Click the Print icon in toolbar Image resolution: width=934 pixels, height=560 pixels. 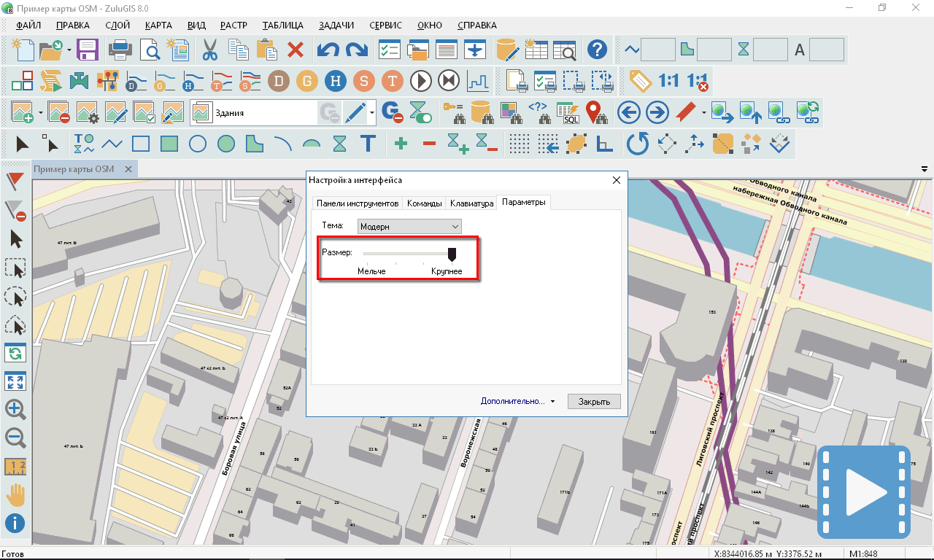coord(121,50)
